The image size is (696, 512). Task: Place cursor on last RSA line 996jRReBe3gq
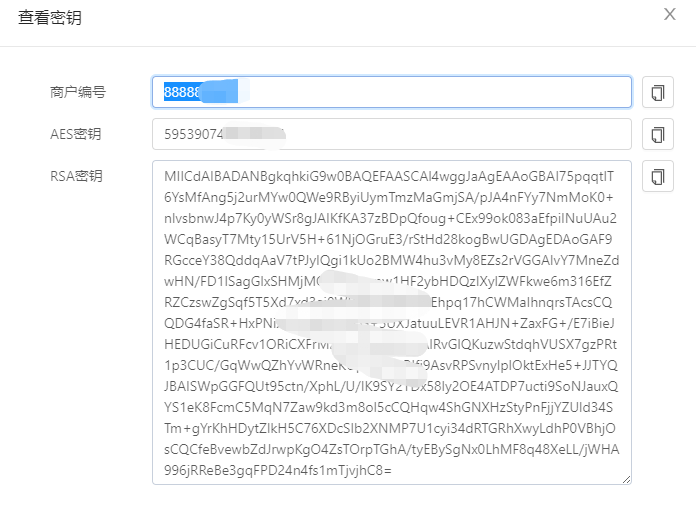[278, 470]
